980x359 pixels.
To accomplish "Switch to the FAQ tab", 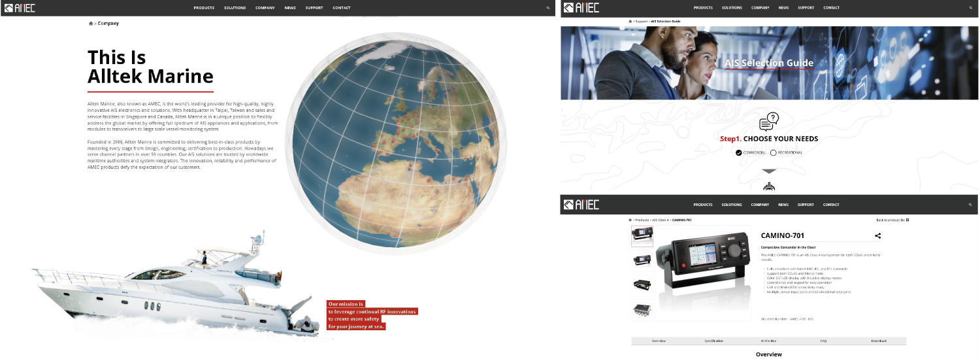I will [824, 341].
